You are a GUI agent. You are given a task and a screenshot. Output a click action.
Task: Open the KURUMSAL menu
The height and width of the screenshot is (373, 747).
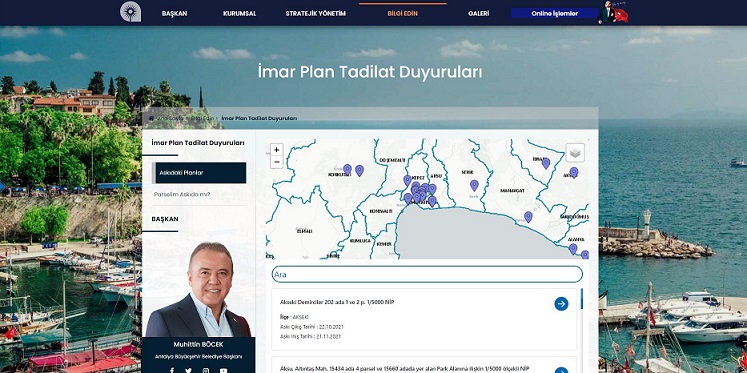pos(239,13)
